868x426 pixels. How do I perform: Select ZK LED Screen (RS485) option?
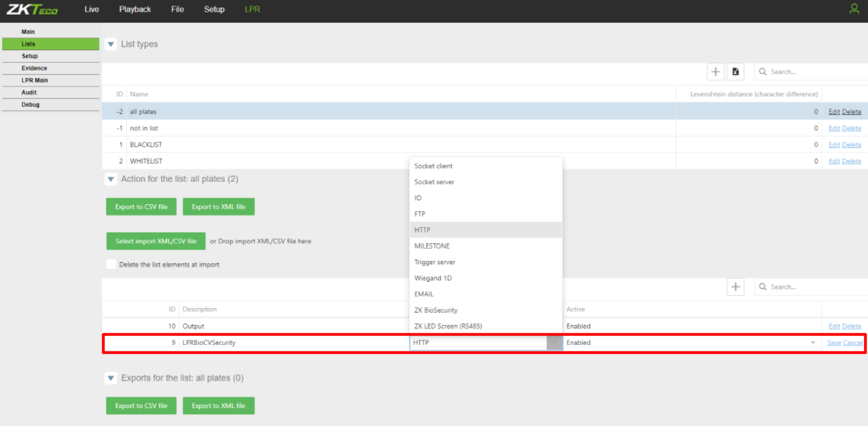486,326
